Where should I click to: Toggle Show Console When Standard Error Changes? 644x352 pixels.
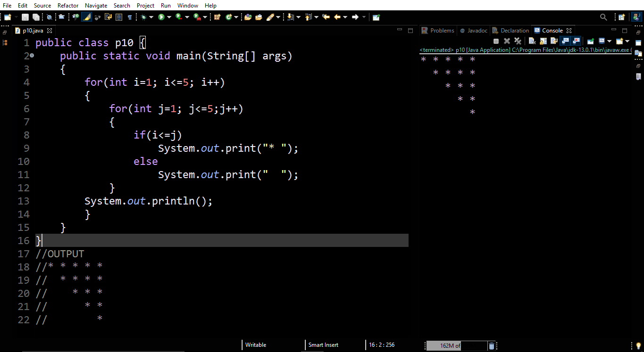tap(576, 41)
